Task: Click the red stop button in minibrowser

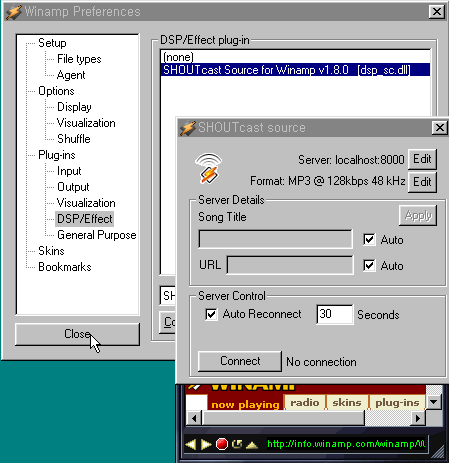Action: 222,444
